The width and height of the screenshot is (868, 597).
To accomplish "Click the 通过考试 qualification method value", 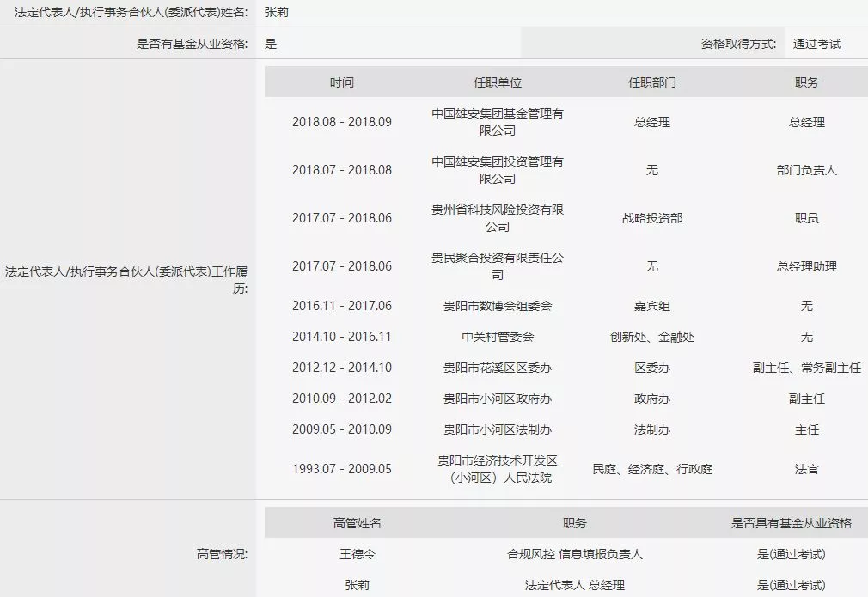I will coord(816,44).
